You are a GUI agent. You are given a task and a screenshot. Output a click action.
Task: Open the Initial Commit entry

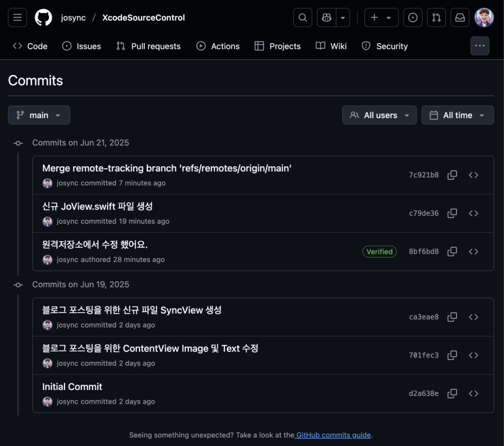coord(72,387)
